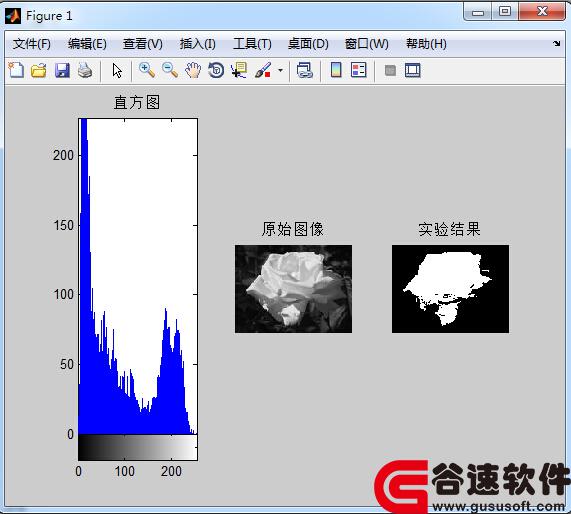This screenshot has width=571, height=514.
Task: Select the Edit Plot arrow tool
Action: coord(117,70)
